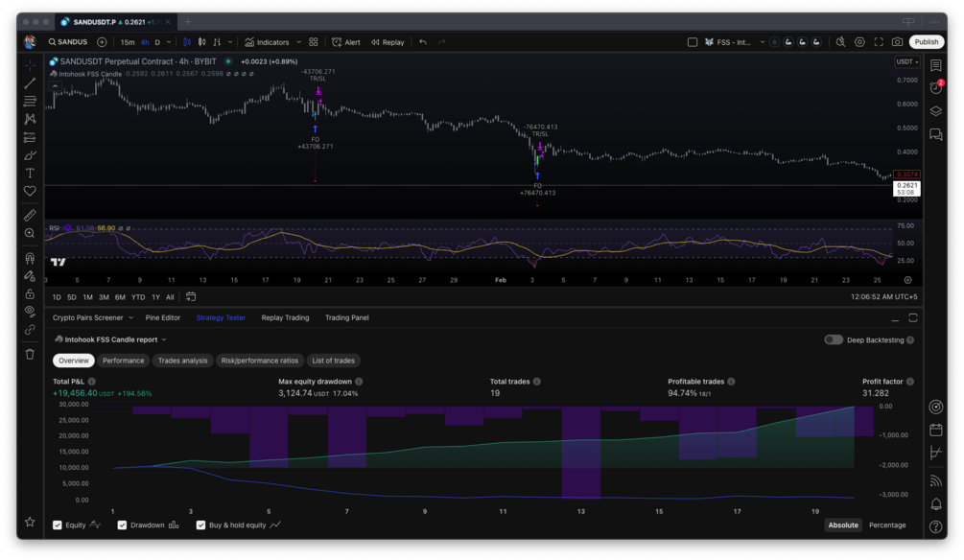Open the chat bubbles panel
Screen dimensions: 964x560
[x=936, y=134]
